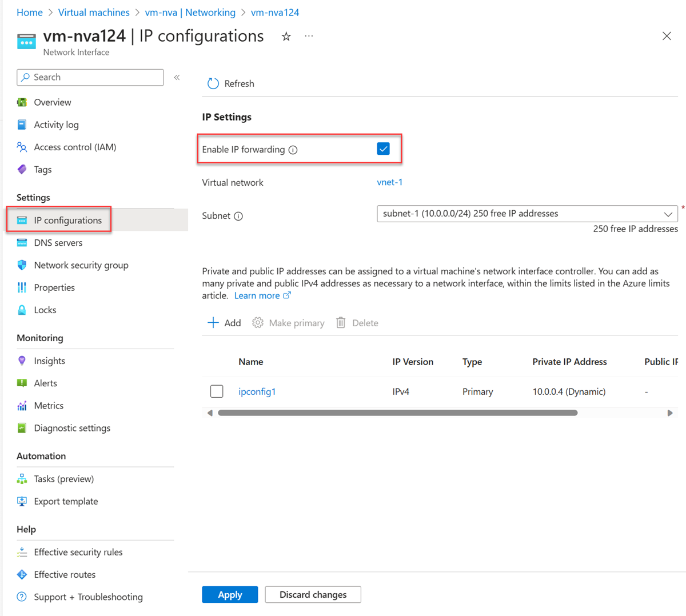Open the vnet-1 virtual network link
The height and width of the screenshot is (616, 686).
389,182
